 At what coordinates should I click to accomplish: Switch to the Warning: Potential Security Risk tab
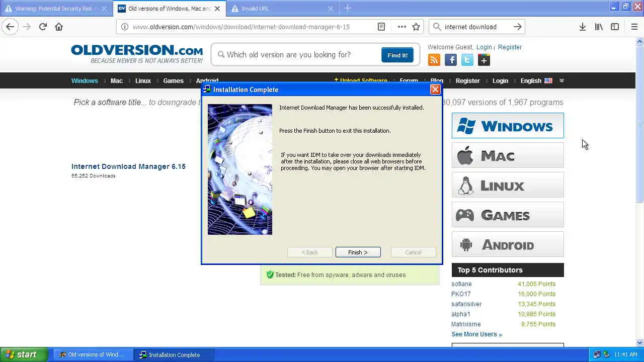click(x=56, y=9)
